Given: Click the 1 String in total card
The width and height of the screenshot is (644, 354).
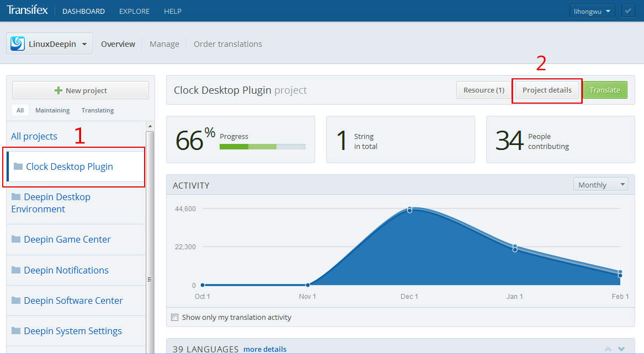Looking at the screenshot, I should pos(401,140).
